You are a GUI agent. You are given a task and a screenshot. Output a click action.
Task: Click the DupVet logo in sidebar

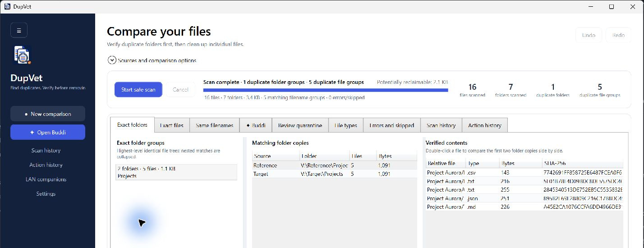pyautogui.click(x=23, y=55)
